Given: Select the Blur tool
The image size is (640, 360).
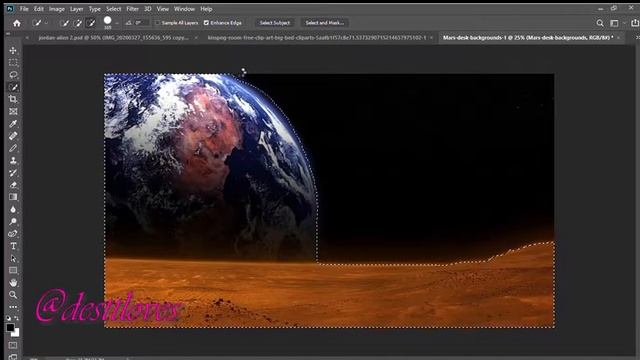Looking at the screenshot, I should click(x=13, y=209).
